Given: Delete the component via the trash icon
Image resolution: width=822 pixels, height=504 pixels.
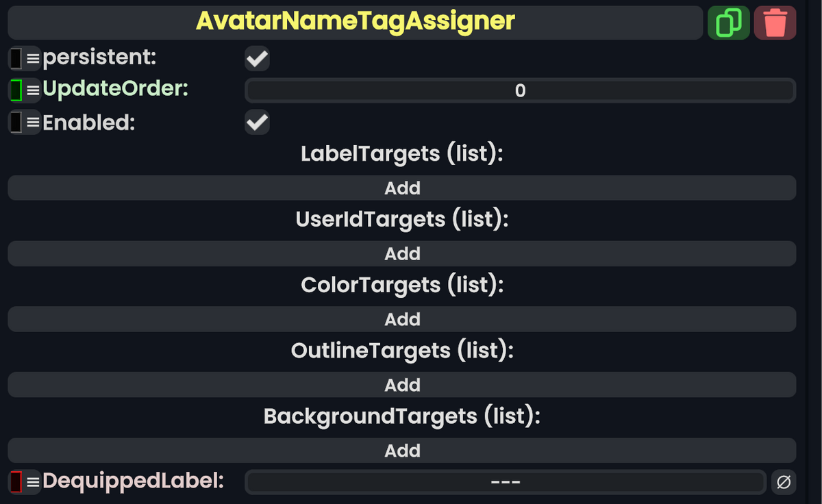Looking at the screenshot, I should pyautogui.click(x=775, y=22).
